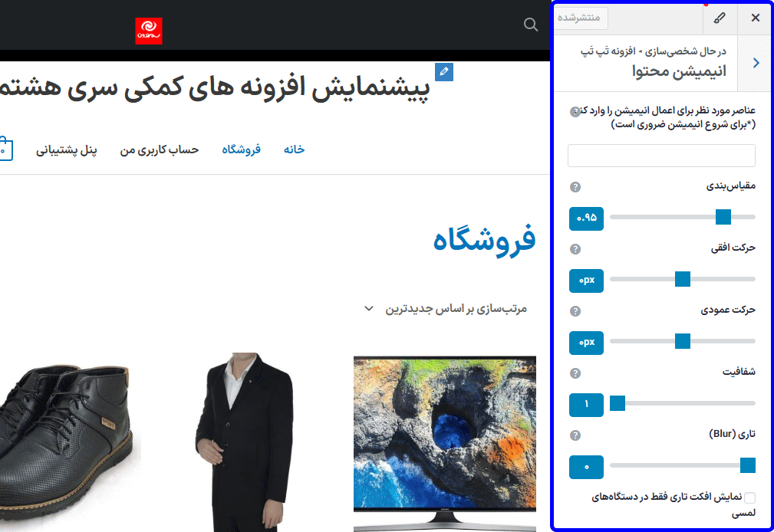Click the pencil edit icon in the Customizer header
The image size is (774, 532).
(720, 17)
